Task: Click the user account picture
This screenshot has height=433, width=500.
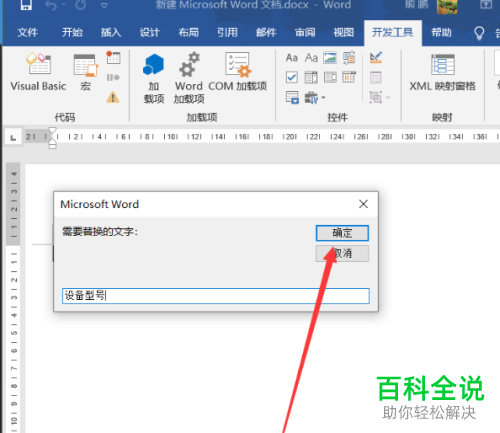Action: [447, 6]
